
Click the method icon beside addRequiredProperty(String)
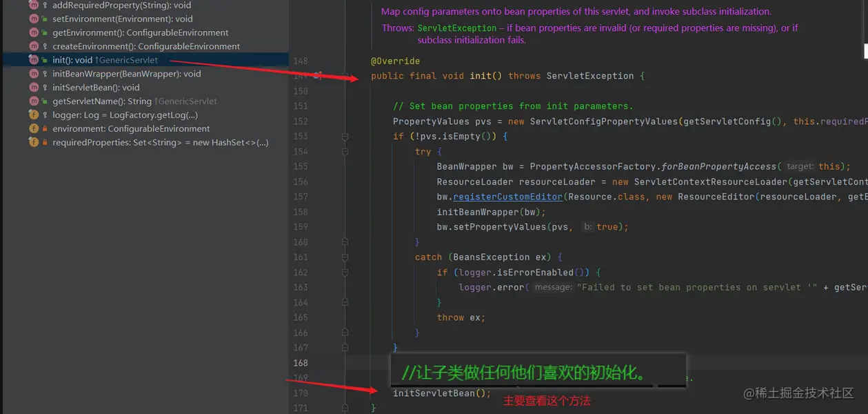pos(34,6)
